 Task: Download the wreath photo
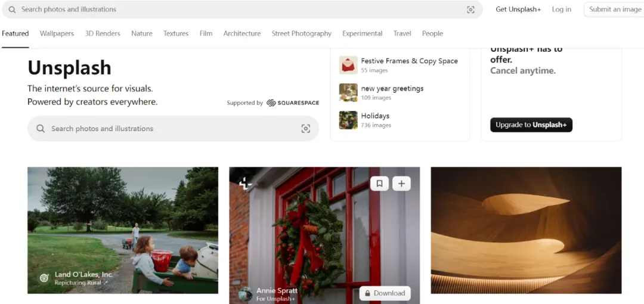coord(385,293)
